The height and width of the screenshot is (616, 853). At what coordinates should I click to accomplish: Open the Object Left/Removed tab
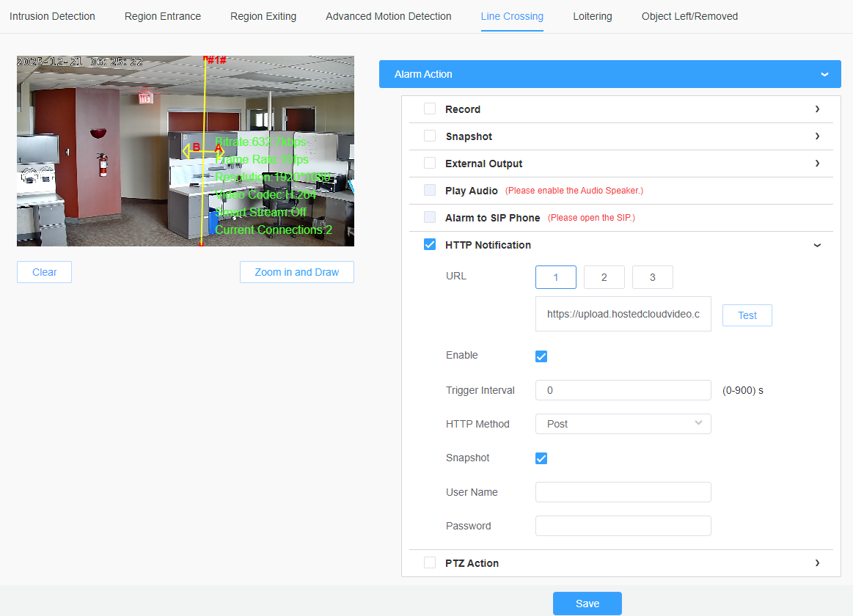689,16
